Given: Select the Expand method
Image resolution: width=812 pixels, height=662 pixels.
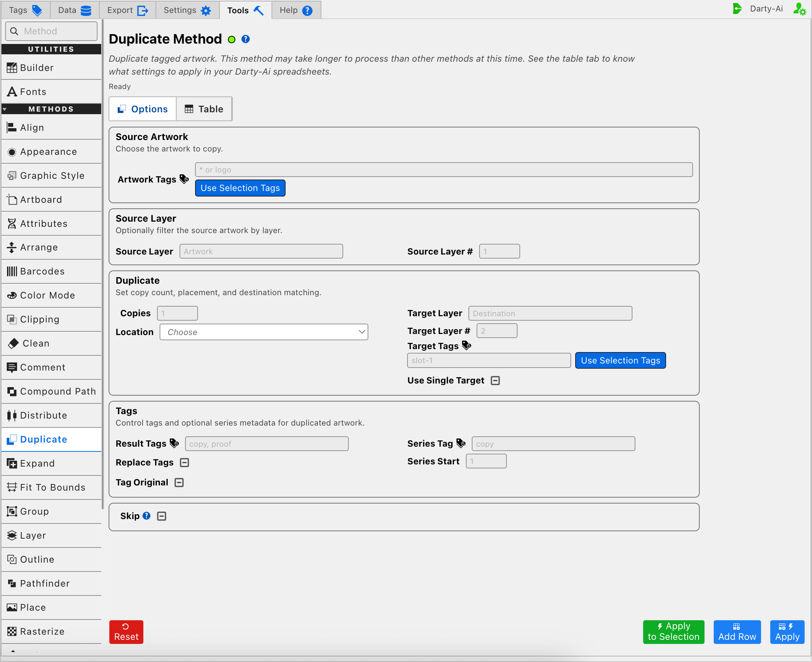Looking at the screenshot, I should point(51,464).
